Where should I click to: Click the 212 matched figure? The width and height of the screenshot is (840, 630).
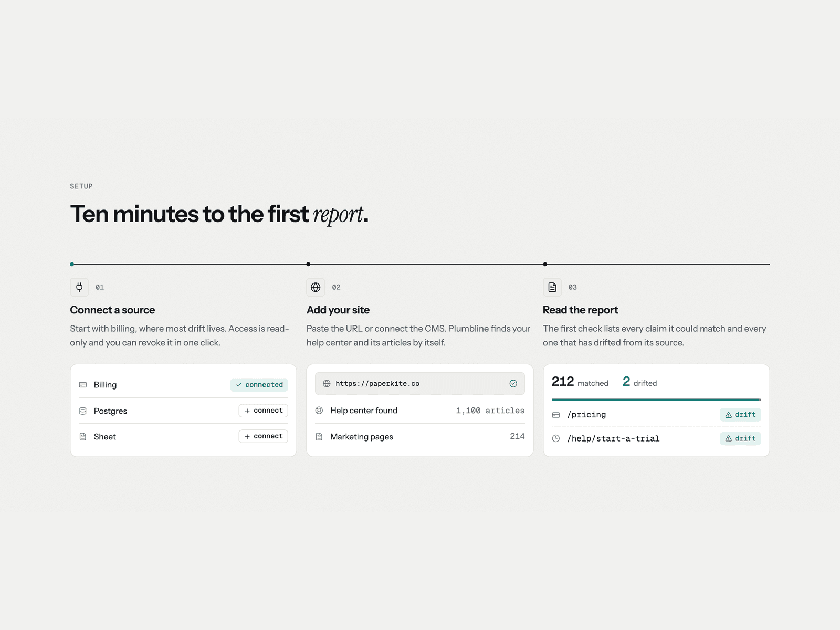[580, 382]
